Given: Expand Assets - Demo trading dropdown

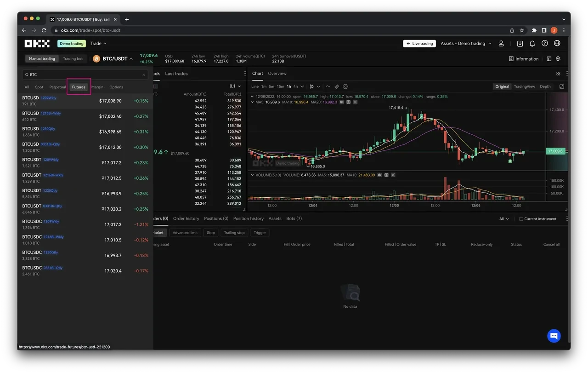Looking at the screenshot, I should tap(466, 44).
